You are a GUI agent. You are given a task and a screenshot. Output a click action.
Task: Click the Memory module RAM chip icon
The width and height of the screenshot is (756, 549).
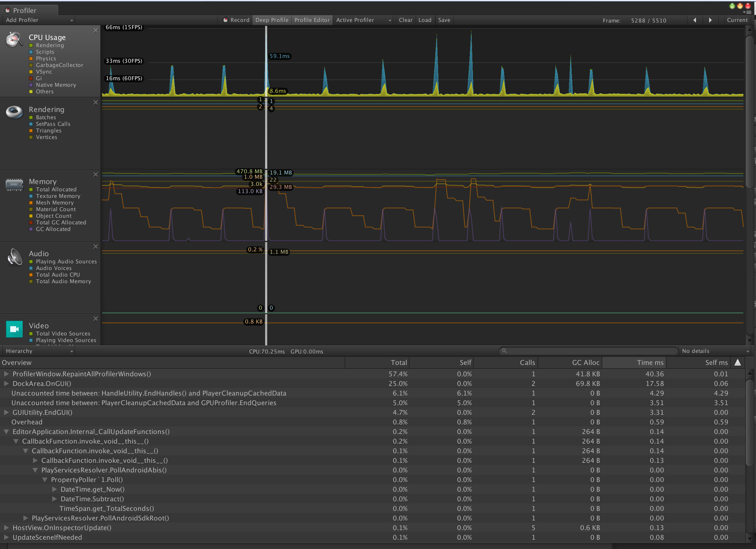(x=14, y=184)
